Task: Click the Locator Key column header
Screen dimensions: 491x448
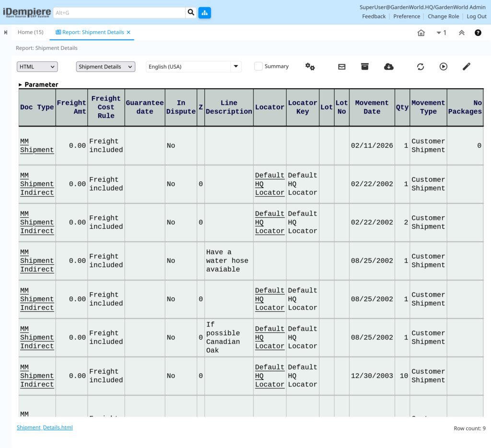Action: (303, 107)
